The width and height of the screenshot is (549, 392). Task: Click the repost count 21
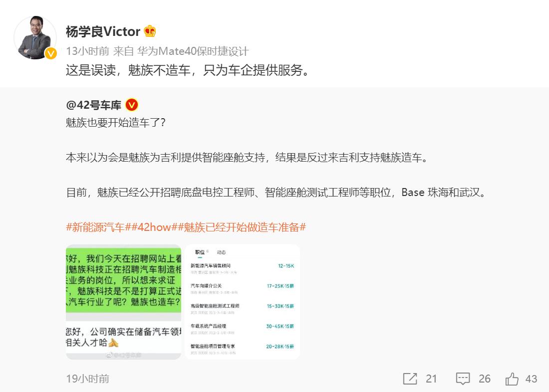coord(431,379)
